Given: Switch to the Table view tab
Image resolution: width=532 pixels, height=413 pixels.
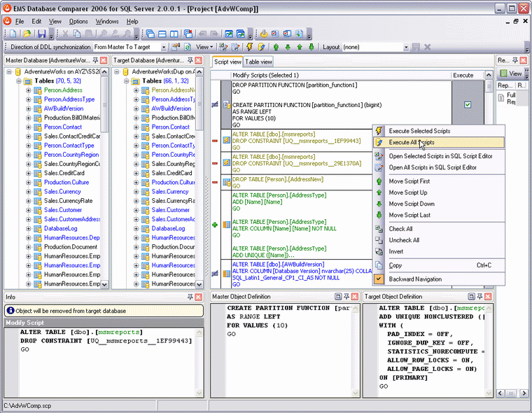Looking at the screenshot, I should tap(258, 62).
